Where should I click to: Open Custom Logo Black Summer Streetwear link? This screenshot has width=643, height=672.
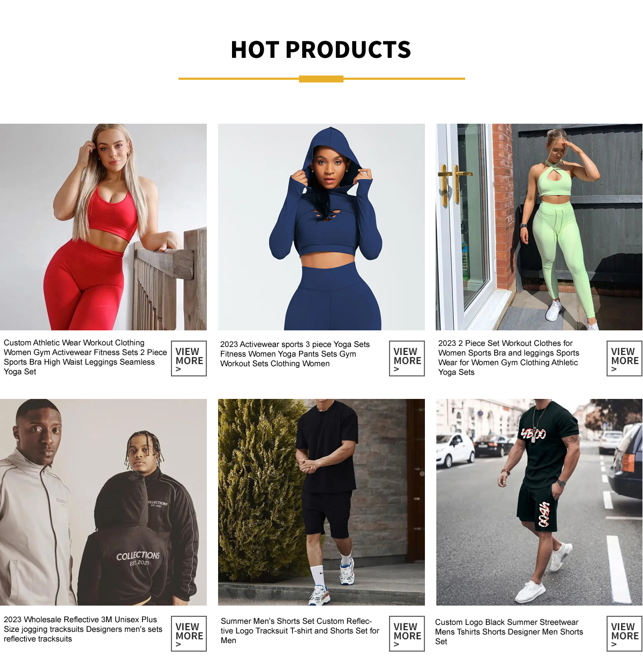pos(509,632)
